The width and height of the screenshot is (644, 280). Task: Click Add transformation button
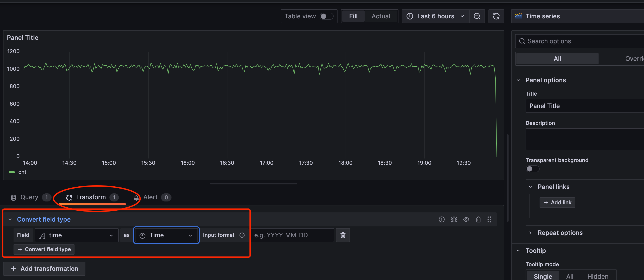pyautogui.click(x=44, y=268)
